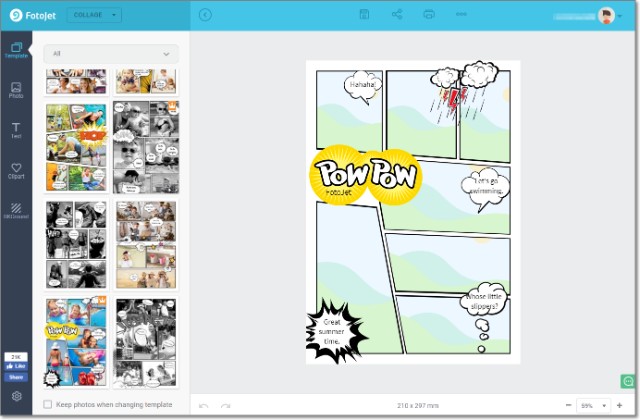
Task: Click the back arrow circle icon
Action: point(205,15)
